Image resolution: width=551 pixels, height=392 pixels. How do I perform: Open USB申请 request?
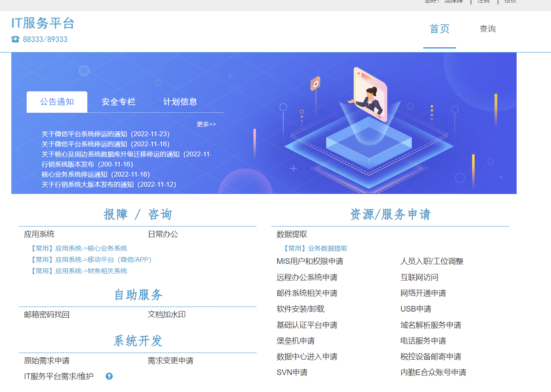(x=416, y=309)
